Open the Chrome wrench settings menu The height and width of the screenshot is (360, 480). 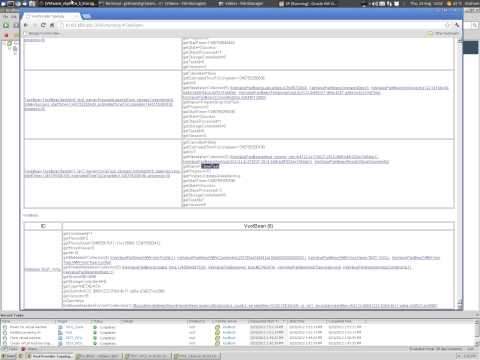pos(457,25)
